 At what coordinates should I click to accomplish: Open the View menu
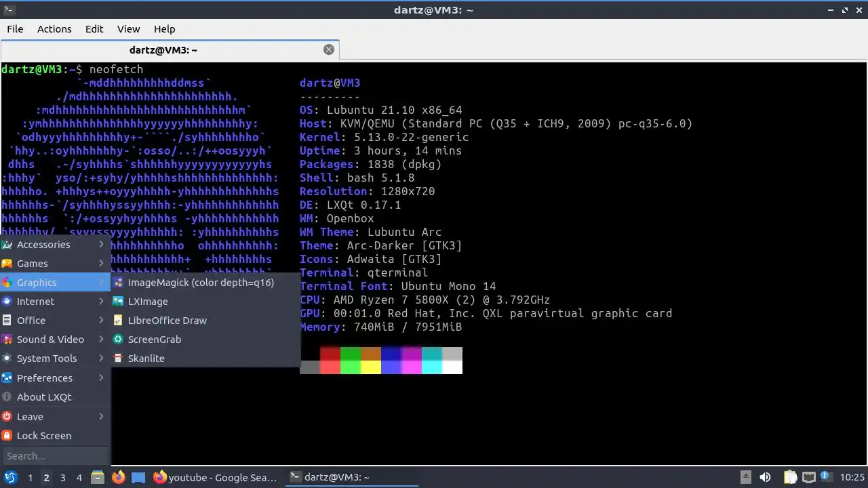[x=128, y=29]
